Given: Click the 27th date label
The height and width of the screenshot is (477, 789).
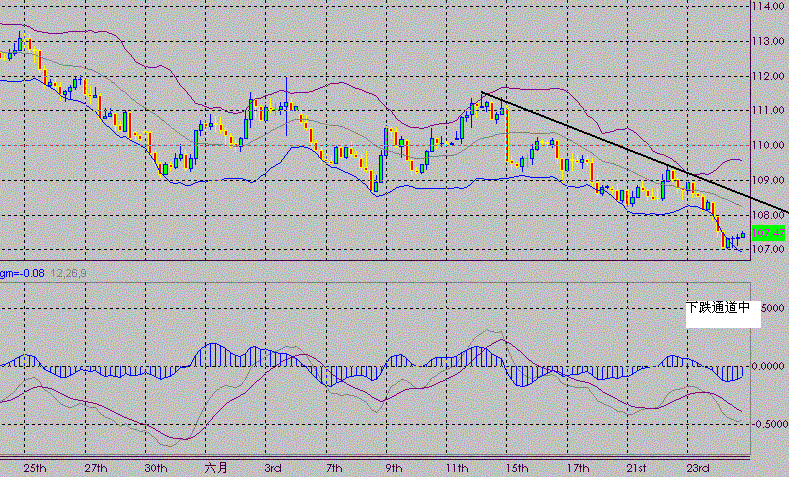Looking at the screenshot, I should click(96, 468).
